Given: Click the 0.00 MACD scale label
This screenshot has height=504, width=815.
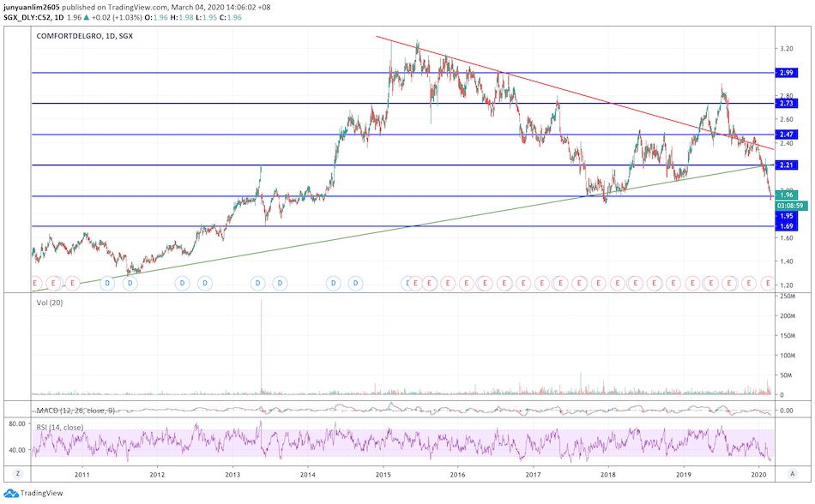Looking at the screenshot, I should 787,411.
